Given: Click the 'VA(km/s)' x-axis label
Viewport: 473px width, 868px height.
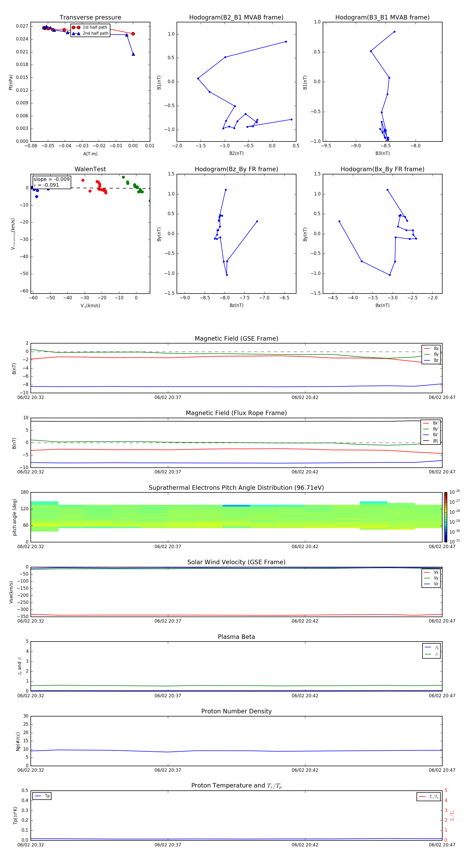Looking at the screenshot, I should point(90,306).
